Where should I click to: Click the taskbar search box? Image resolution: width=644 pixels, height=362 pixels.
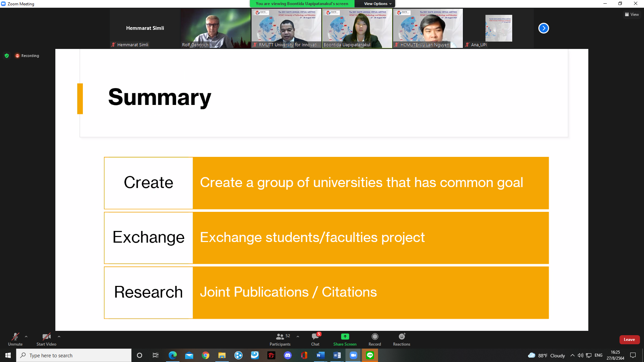74,355
